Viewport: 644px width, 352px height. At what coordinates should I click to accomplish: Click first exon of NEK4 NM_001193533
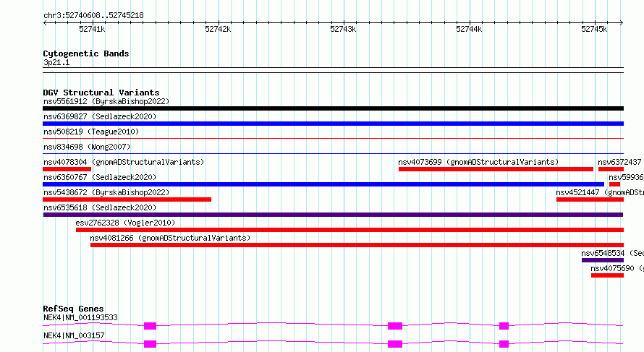(x=151, y=326)
